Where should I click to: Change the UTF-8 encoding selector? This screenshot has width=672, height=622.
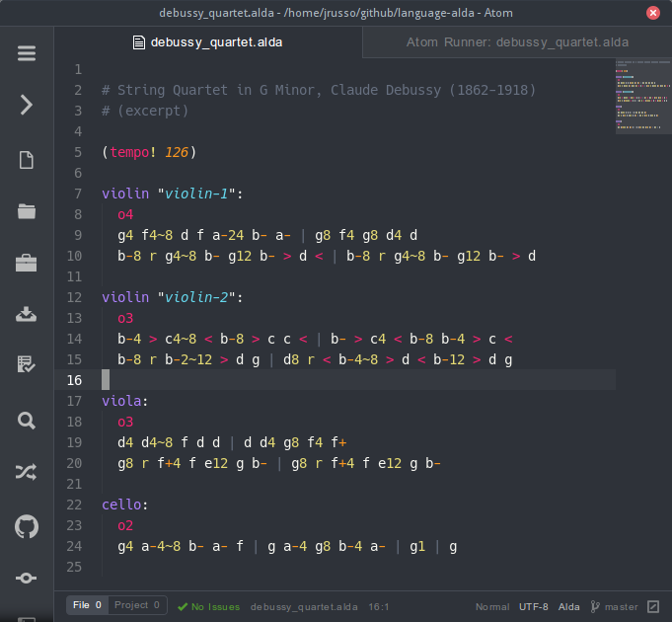534,607
